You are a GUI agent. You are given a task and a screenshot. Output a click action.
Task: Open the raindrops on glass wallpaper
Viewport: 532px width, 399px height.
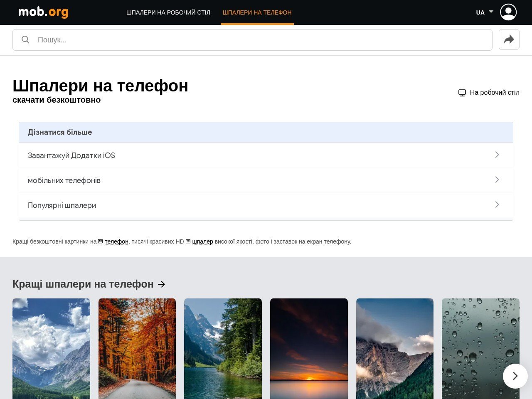pyautogui.click(x=480, y=349)
